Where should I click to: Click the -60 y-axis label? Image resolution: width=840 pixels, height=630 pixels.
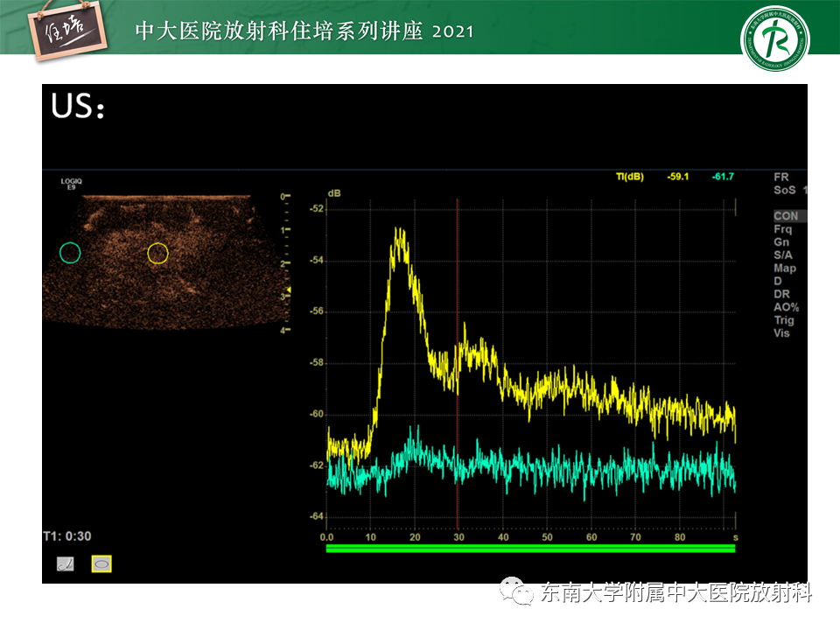click(317, 414)
